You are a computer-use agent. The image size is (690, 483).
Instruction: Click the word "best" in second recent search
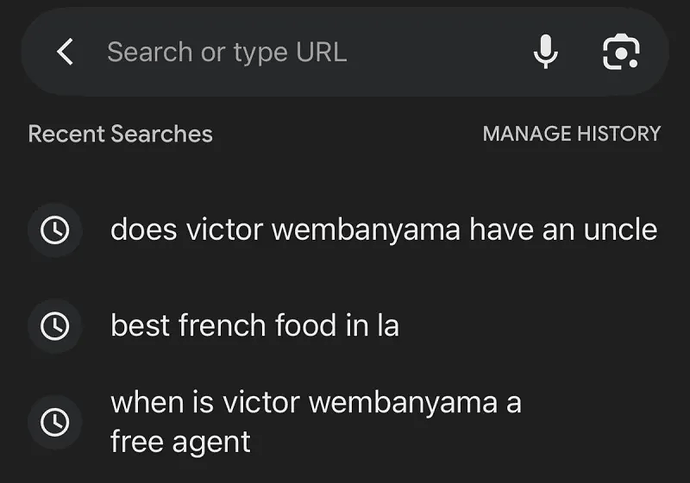[x=139, y=326]
